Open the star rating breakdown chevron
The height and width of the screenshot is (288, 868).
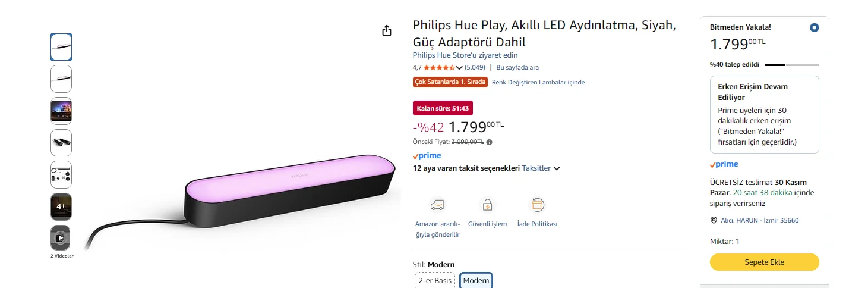point(459,68)
